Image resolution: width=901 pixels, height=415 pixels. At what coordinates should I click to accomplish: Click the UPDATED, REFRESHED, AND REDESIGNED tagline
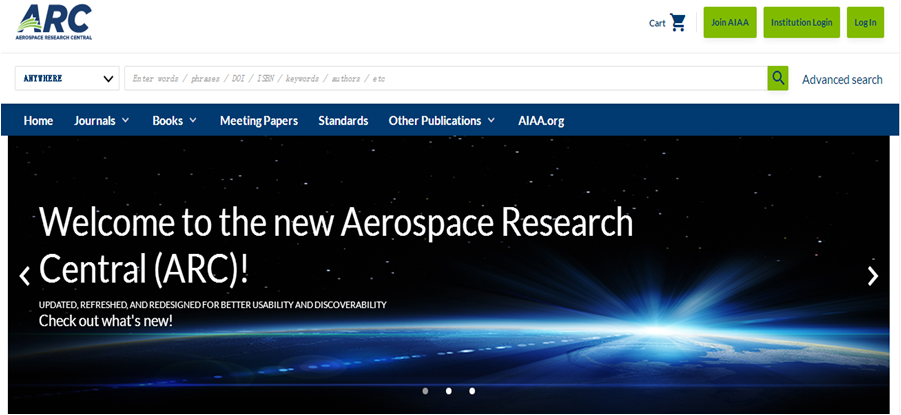[213, 305]
